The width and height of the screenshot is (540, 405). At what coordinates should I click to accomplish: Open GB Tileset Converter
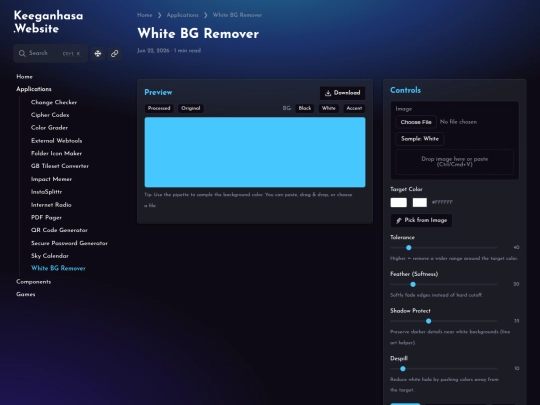pos(60,166)
